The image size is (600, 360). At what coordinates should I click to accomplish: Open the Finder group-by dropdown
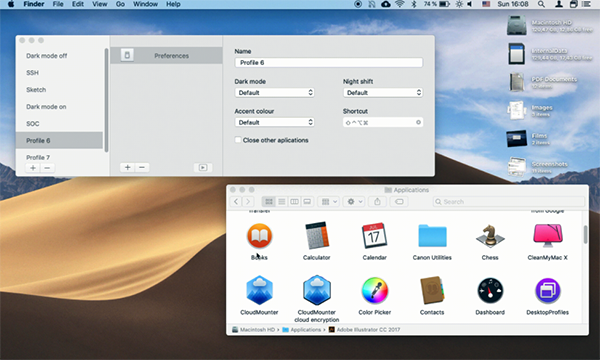click(x=329, y=202)
